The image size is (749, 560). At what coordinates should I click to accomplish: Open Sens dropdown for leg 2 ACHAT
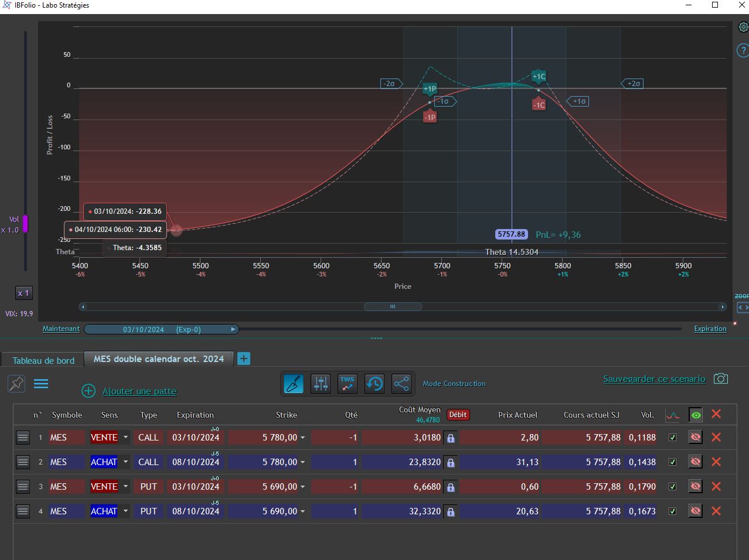125,462
